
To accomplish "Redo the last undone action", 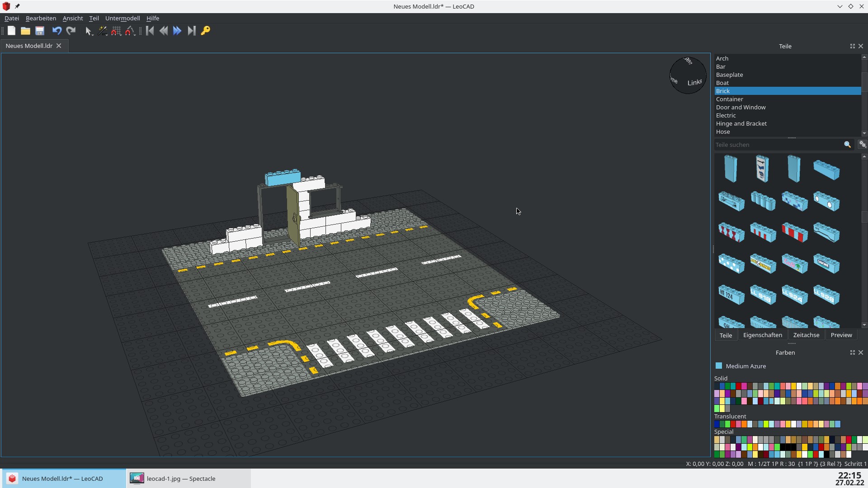I will point(71,31).
